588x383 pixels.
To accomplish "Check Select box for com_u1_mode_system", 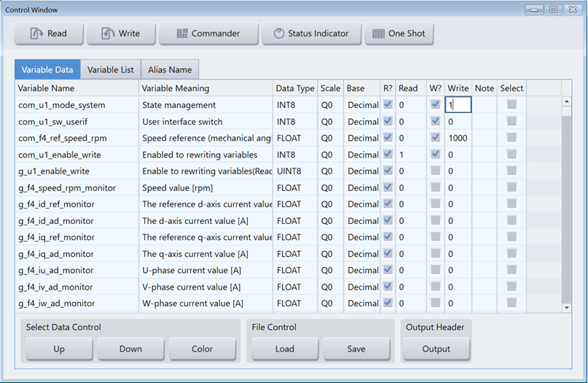I will click(511, 104).
